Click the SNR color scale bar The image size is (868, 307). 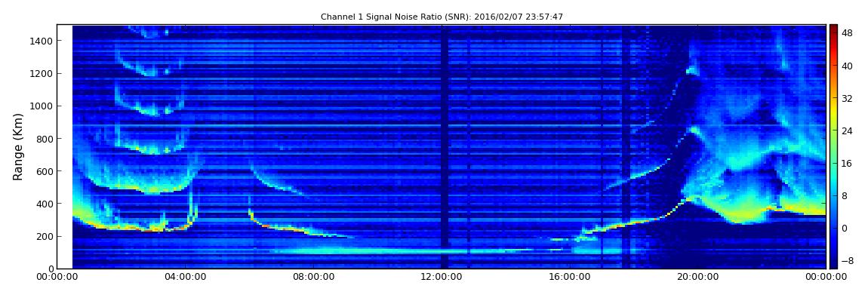[833, 146]
